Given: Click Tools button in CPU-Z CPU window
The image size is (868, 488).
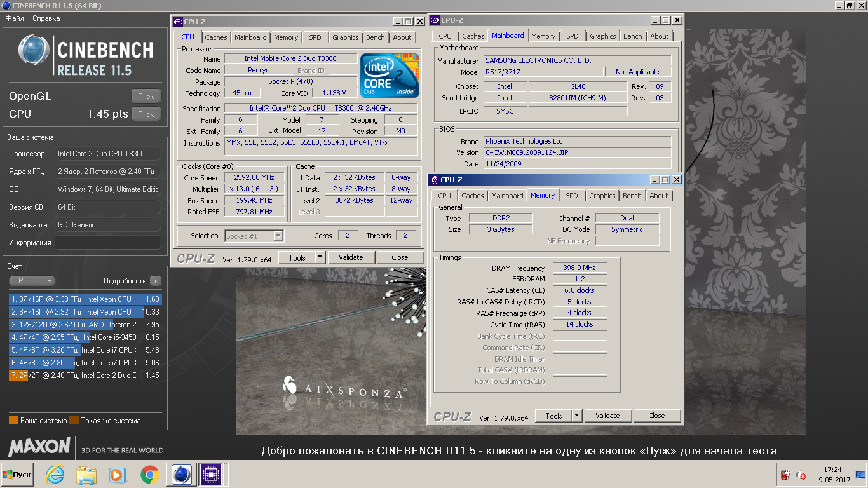Looking at the screenshot, I should [297, 257].
